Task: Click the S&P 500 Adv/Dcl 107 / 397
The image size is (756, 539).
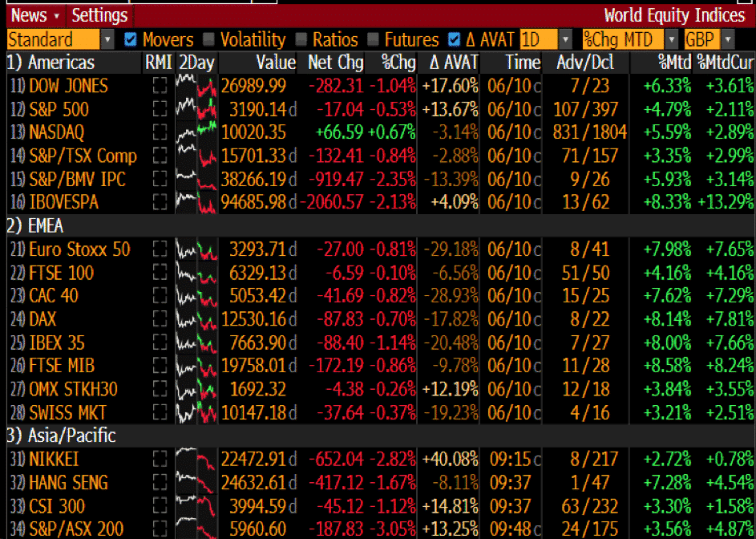Action: pyautogui.click(x=585, y=109)
